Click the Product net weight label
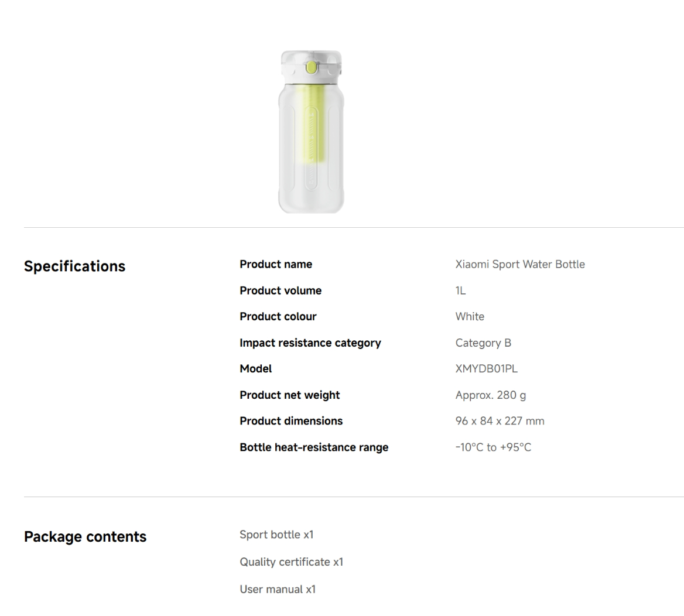The height and width of the screenshot is (616, 684). (290, 395)
